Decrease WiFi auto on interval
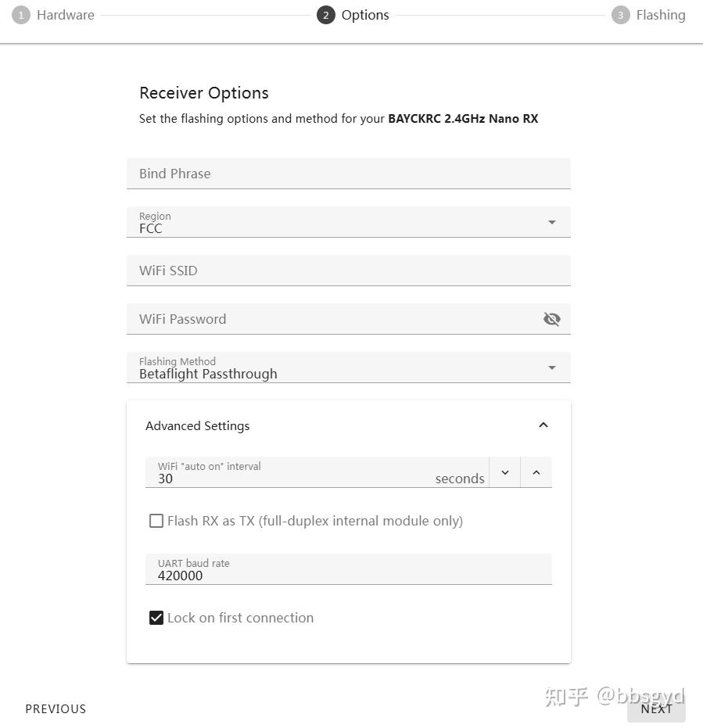 click(x=505, y=472)
